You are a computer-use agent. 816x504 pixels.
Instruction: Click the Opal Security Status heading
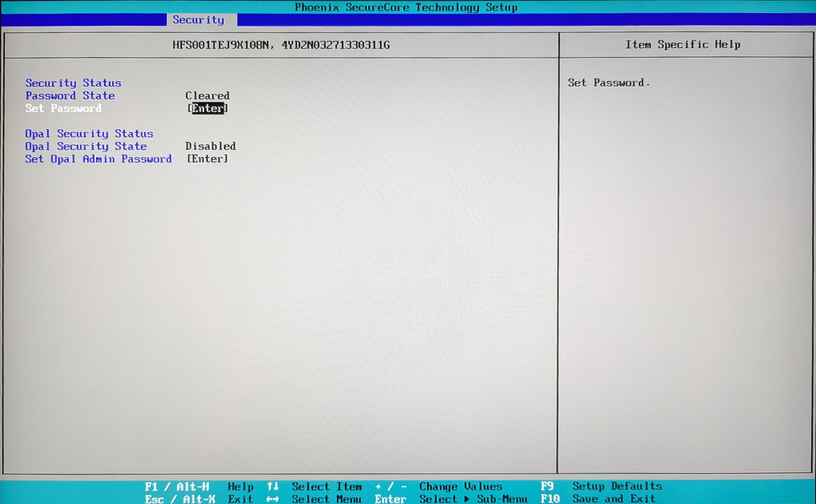[89, 134]
